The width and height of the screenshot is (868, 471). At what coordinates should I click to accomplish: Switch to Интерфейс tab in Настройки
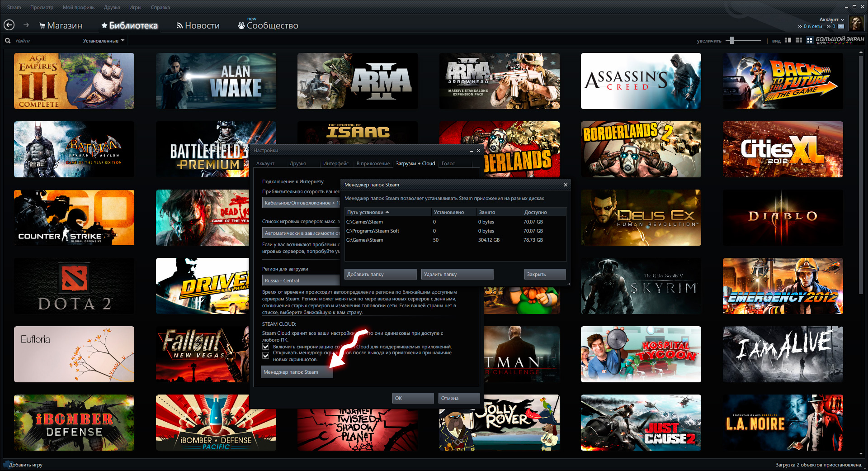(336, 163)
